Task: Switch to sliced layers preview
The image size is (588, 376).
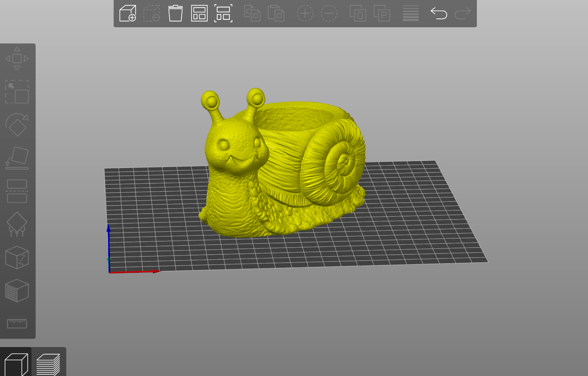Action: point(48,364)
